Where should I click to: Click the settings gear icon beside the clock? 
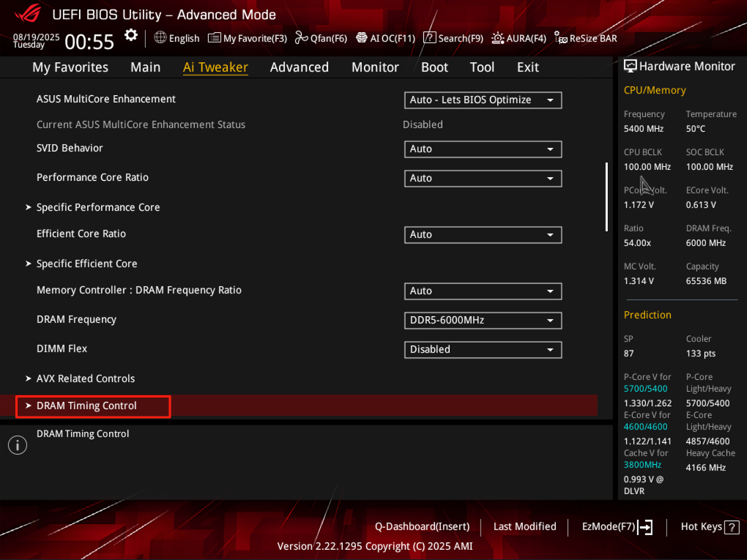pyautogui.click(x=131, y=35)
